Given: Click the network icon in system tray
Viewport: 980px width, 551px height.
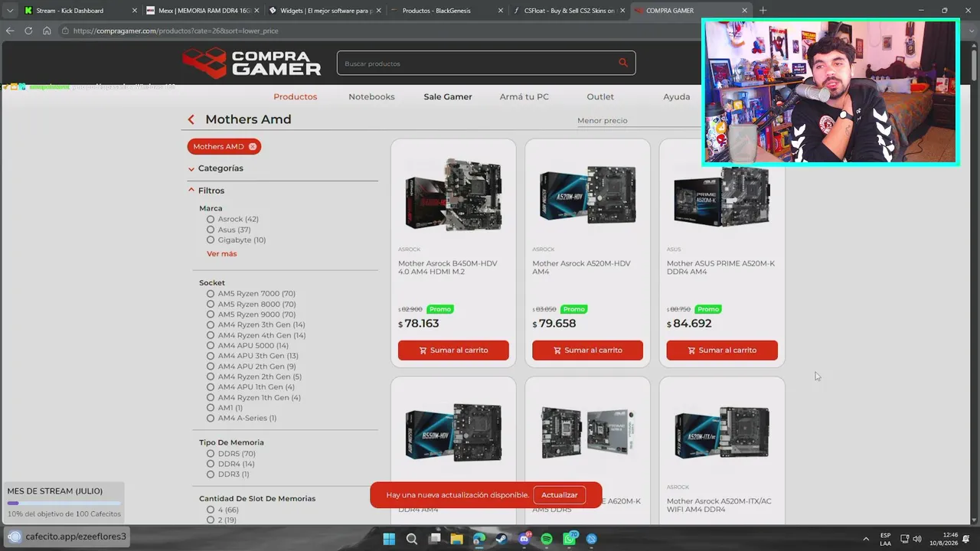Looking at the screenshot, I should tap(904, 539).
